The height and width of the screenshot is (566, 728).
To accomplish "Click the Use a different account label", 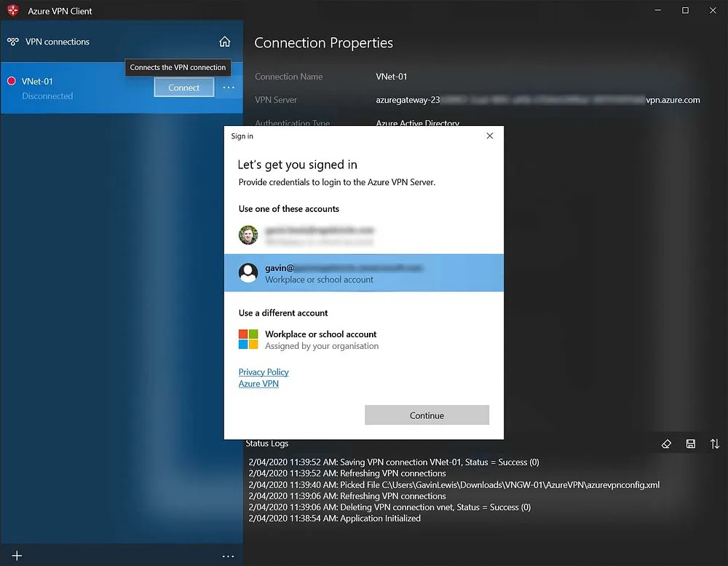I will (x=283, y=313).
